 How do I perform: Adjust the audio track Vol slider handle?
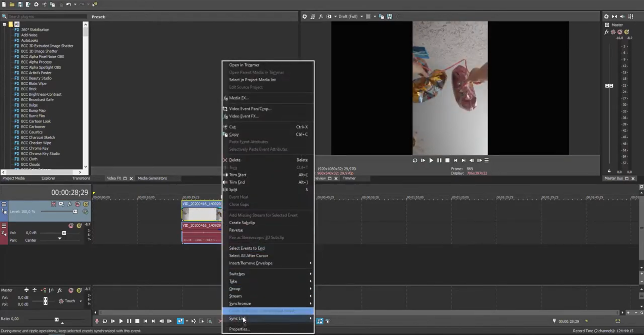click(x=64, y=233)
